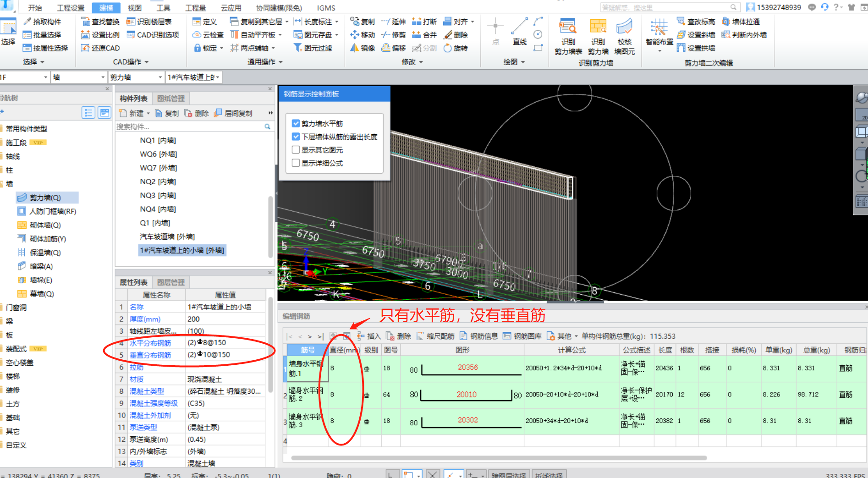Select the 移动 move tool
Screen dimensions: 868x478
362,35
